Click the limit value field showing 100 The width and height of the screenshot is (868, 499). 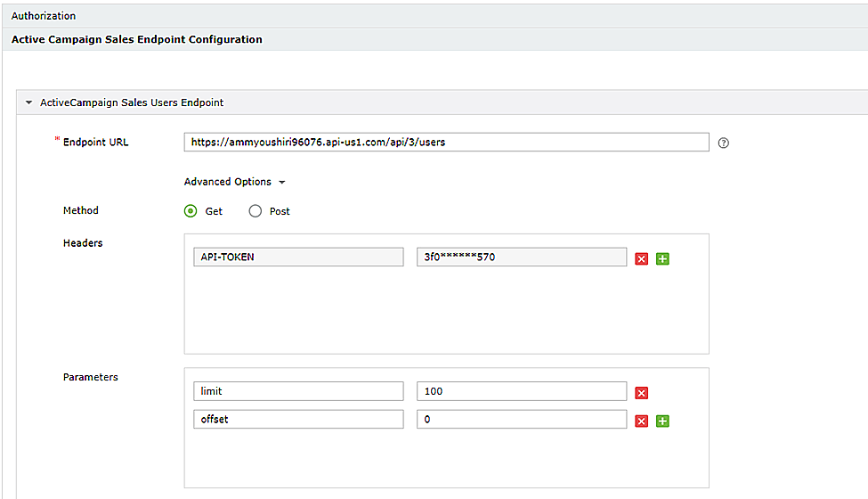[521, 391]
